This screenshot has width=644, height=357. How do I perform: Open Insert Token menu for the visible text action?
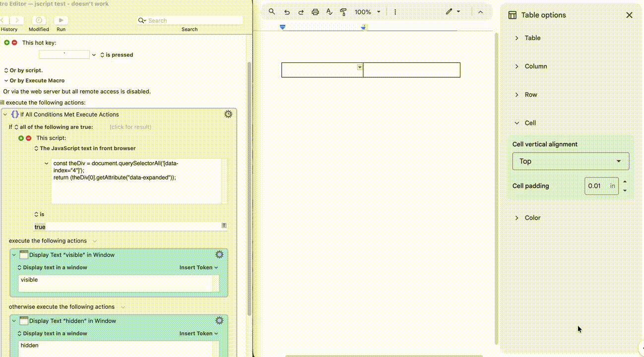click(198, 267)
